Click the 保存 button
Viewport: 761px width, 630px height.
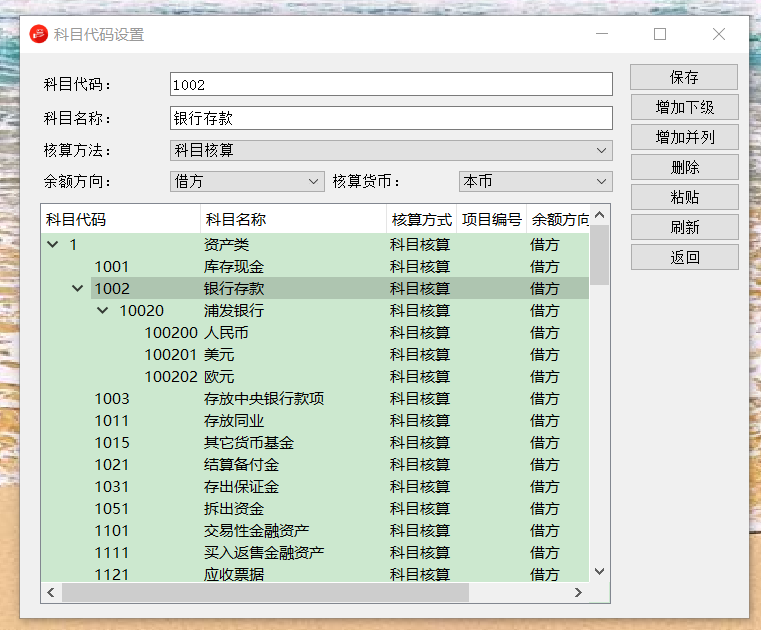(x=684, y=77)
